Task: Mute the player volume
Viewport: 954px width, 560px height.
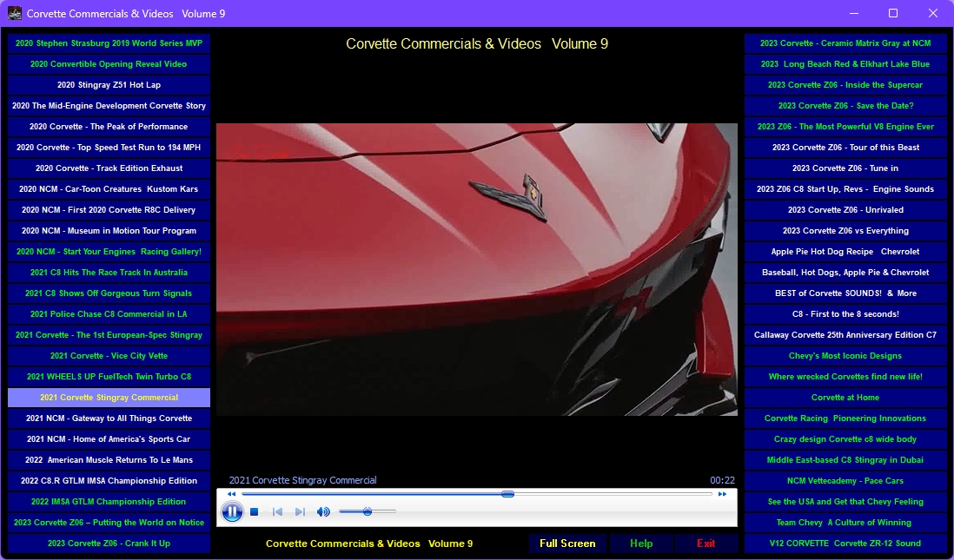Action: click(323, 512)
